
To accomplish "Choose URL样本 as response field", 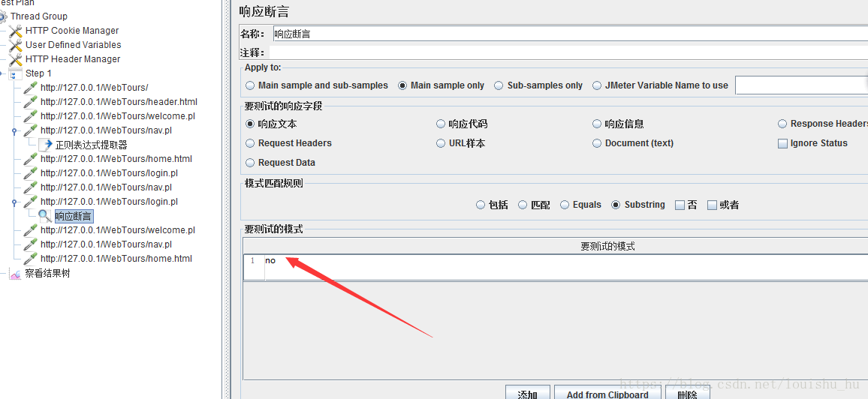I will tap(441, 143).
